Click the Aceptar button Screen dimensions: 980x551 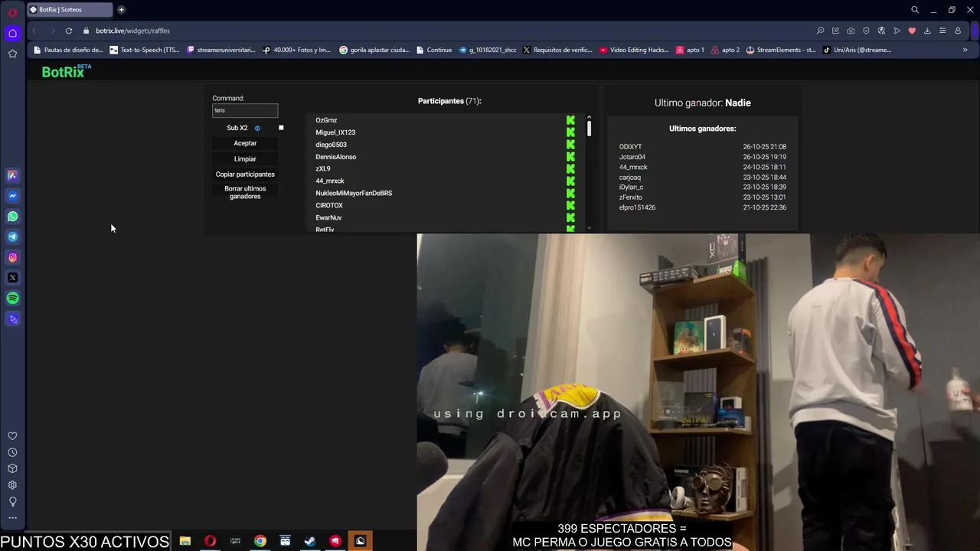point(245,143)
